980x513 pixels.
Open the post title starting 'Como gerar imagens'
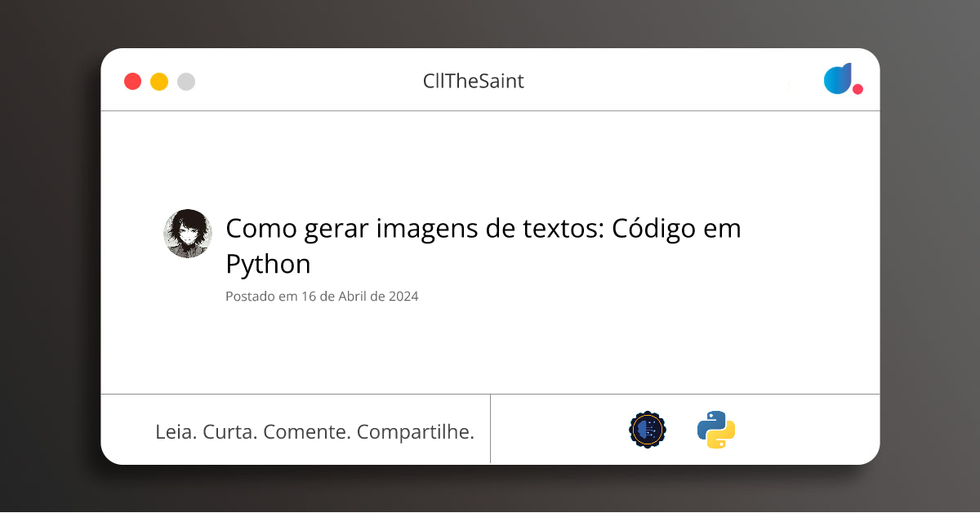pos(483,246)
